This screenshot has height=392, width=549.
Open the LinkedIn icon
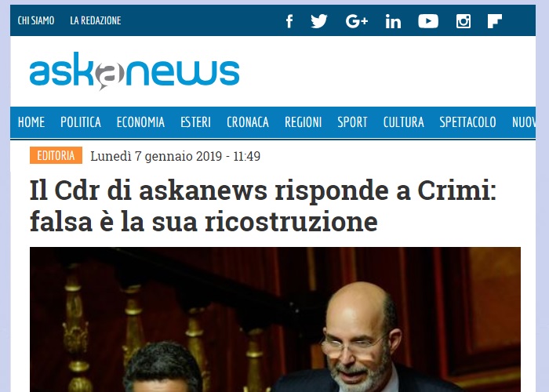[393, 21]
